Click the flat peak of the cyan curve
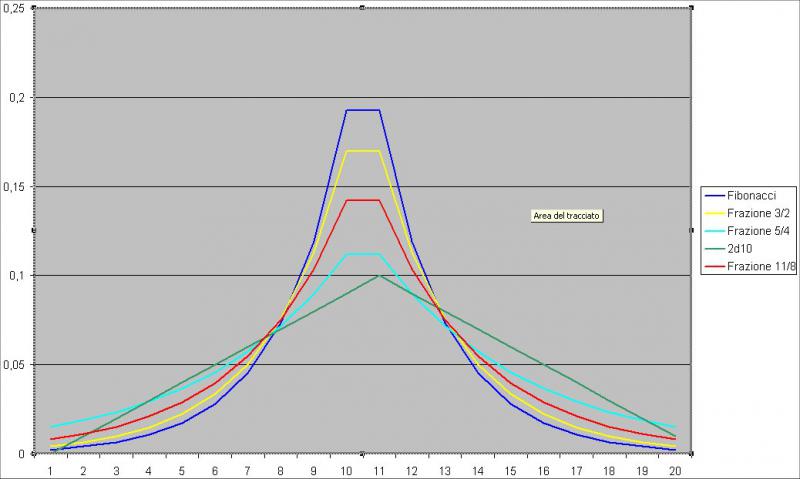The image size is (800, 479). (362, 254)
